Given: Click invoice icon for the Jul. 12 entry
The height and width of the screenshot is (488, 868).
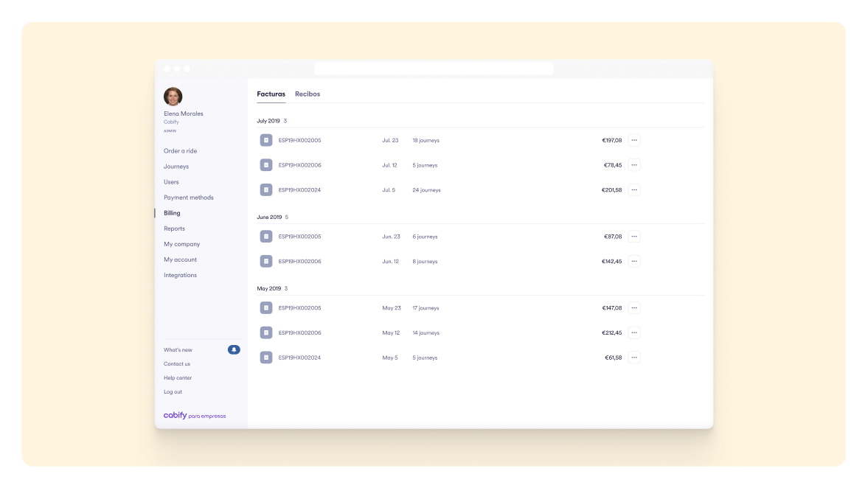Looking at the screenshot, I should [x=266, y=165].
